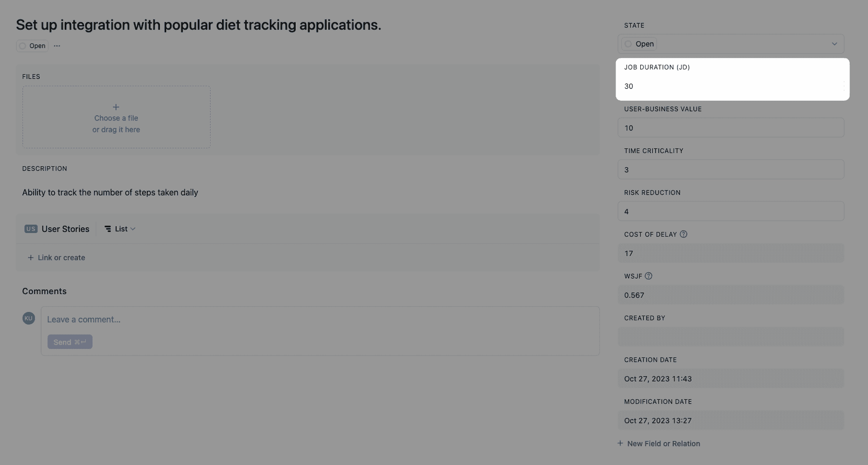Open the ellipsis options menu beside Open badge
This screenshot has width=868, height=465.
pos(57,46)
